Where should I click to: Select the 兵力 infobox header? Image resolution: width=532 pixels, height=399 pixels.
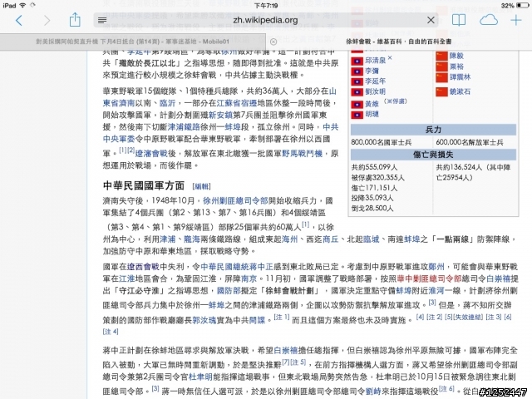click(x=433, y=130)
